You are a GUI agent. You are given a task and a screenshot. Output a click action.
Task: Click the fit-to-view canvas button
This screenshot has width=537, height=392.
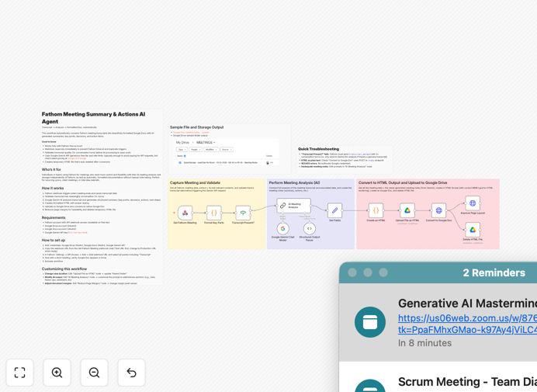click(x=20, y=373)
